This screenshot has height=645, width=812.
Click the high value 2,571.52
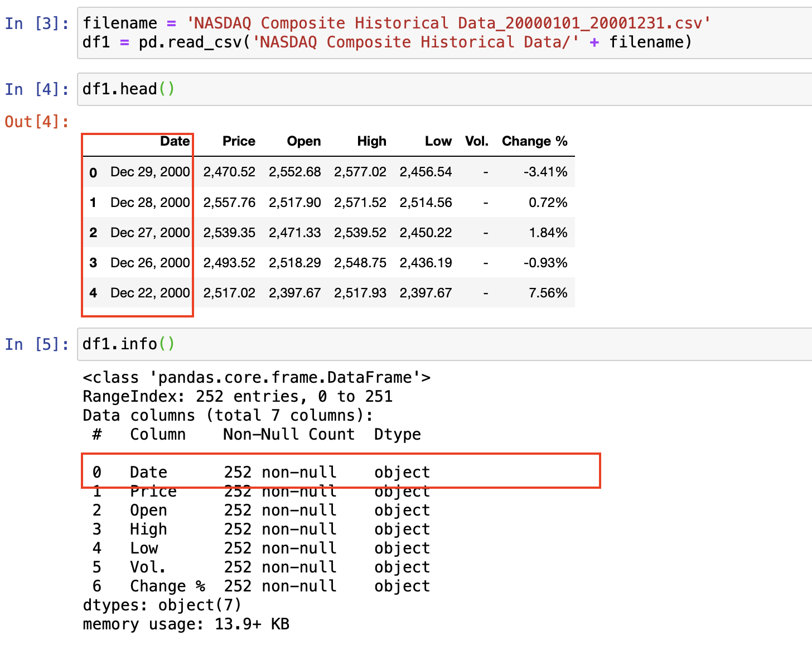coord(360,202)
